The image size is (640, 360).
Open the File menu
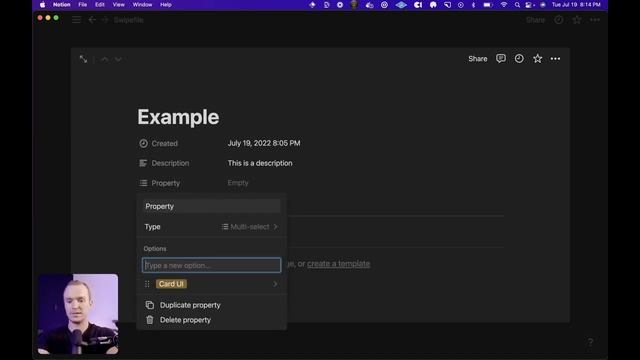(82, 5)
